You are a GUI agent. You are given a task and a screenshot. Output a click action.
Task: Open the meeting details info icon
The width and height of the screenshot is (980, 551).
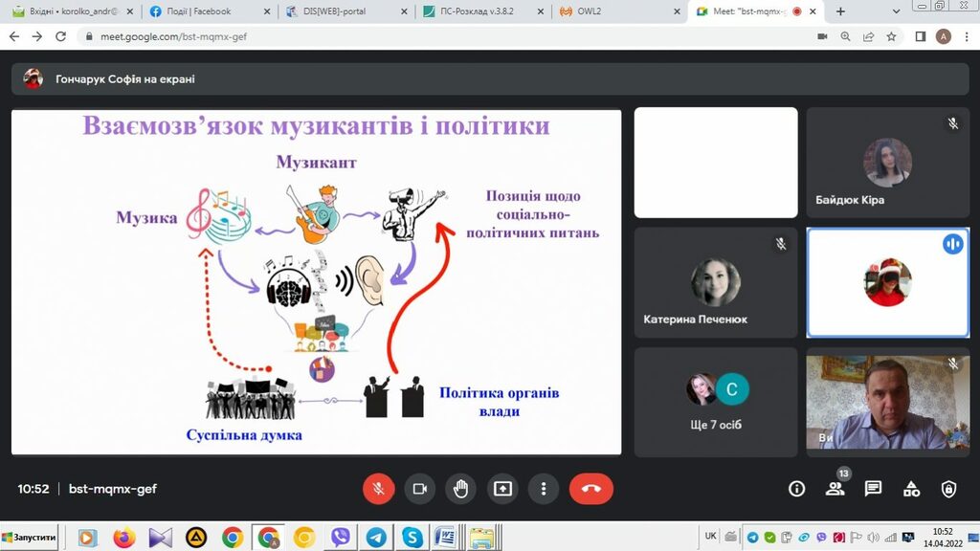click(796, 489)
